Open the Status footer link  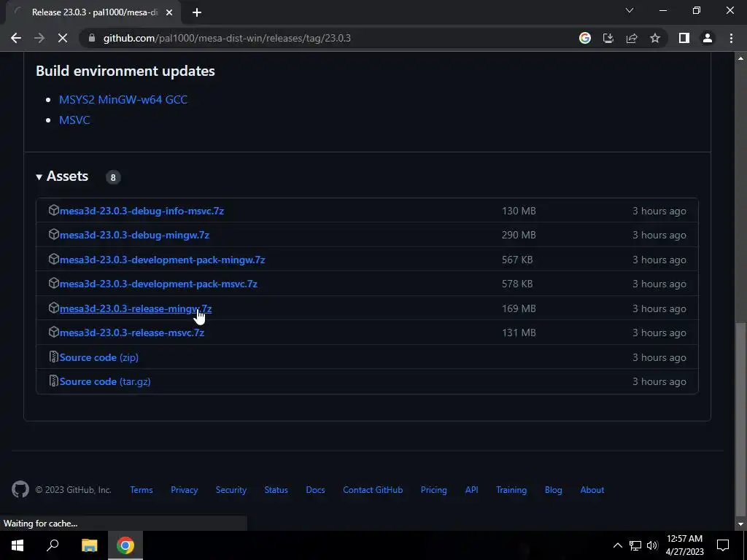(x=276, y=490)
